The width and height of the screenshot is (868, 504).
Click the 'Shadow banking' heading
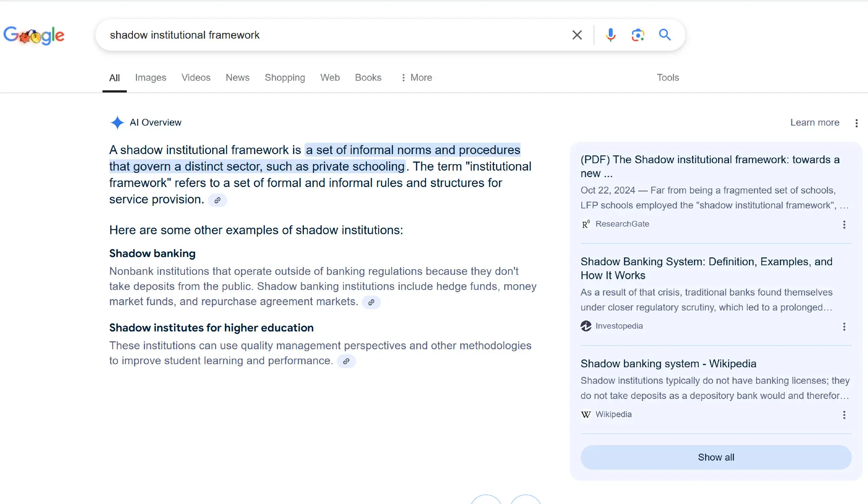[152, 254]
